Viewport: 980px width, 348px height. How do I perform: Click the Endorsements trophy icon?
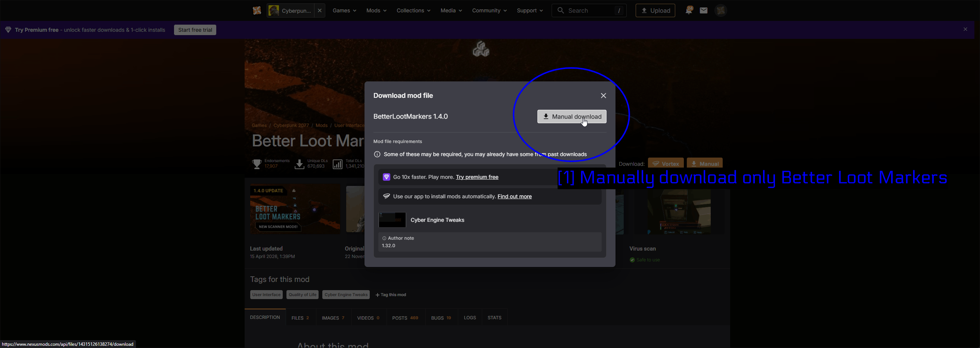[x=257, y=164]
